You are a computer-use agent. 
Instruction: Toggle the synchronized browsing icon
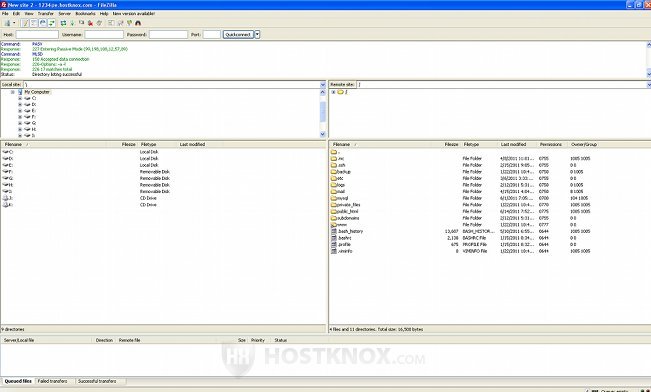[x=129, y=23]
